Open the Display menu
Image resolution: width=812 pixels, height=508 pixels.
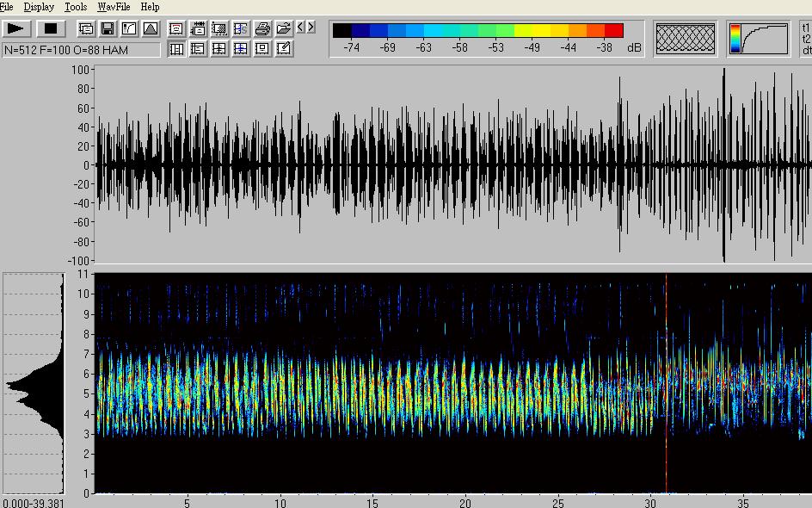39,7
